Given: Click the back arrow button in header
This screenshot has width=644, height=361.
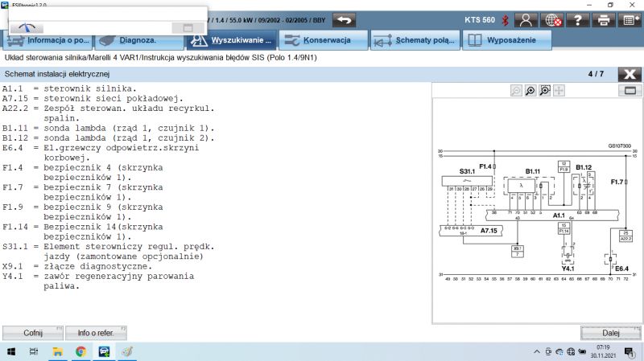Looking at the screenshot, I should 344,19.
